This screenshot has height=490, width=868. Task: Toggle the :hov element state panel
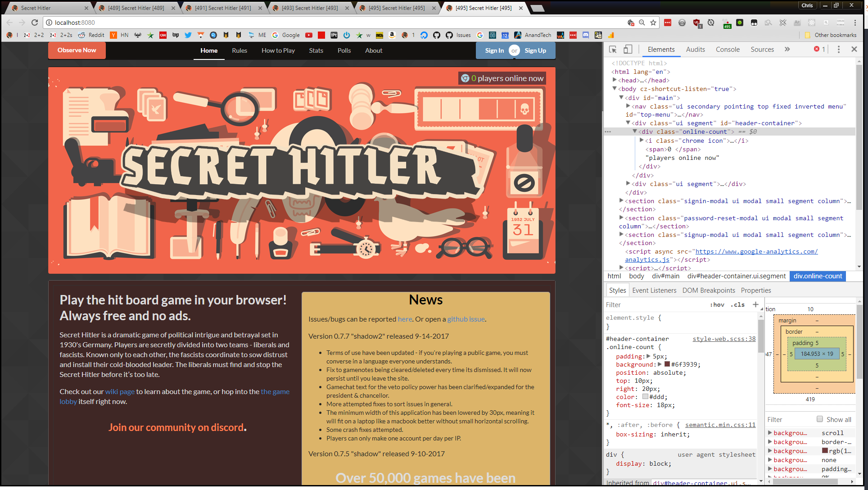click(x=717, y=304)
